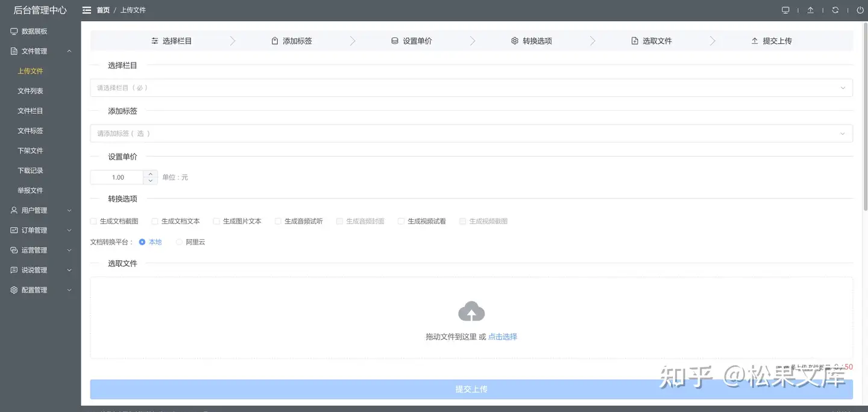Enable 生成文档截图 checkbox
The image size is (868, 412).
tap(93, 221)
